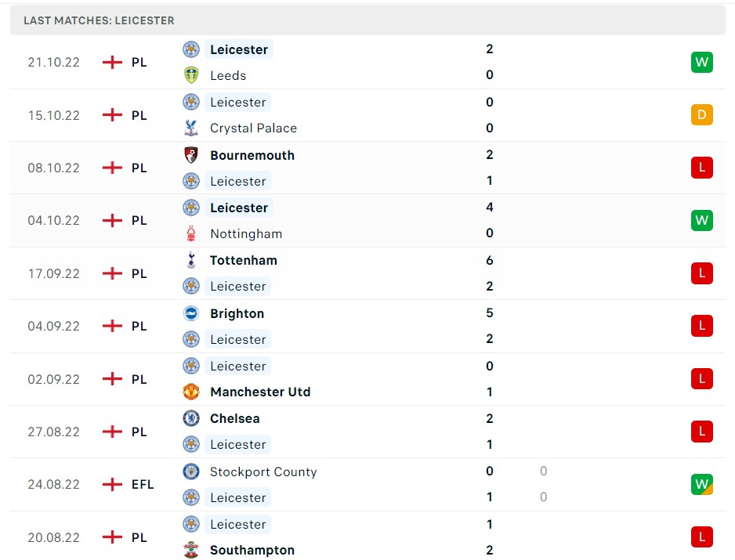Select the Nottingham Forest badge icon

pos(191,233)
